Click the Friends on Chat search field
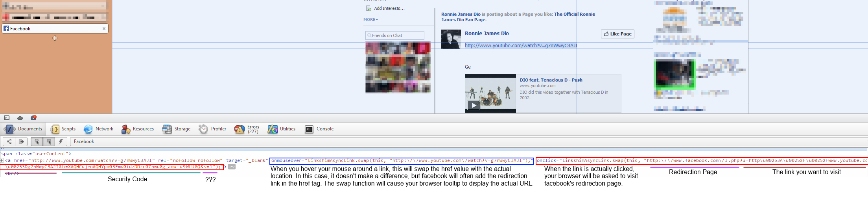This screenshot has width=868, height=197. pyautogui.click(x=395, y=35)
